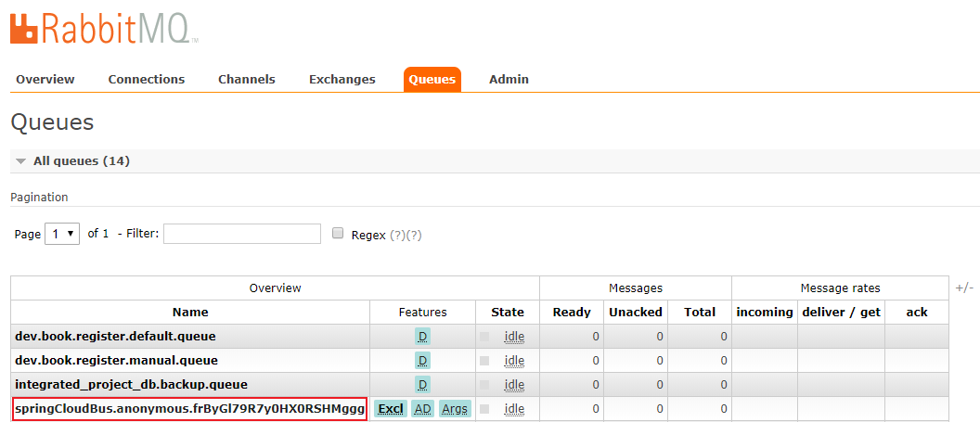This screenshot has height=422, width=980.
Task: Sort queues by Name column
Action: point(190,313)
